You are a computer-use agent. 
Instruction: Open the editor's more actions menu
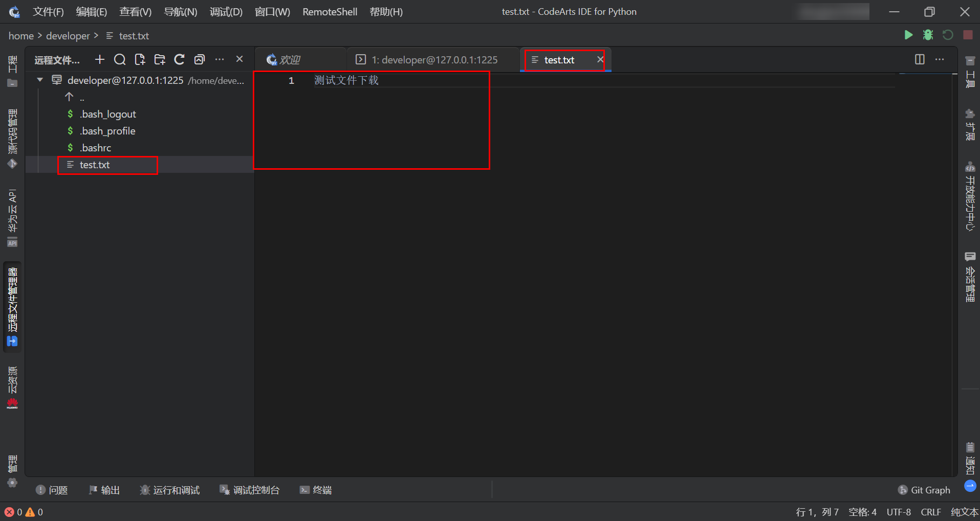click(x=941, y=59)
